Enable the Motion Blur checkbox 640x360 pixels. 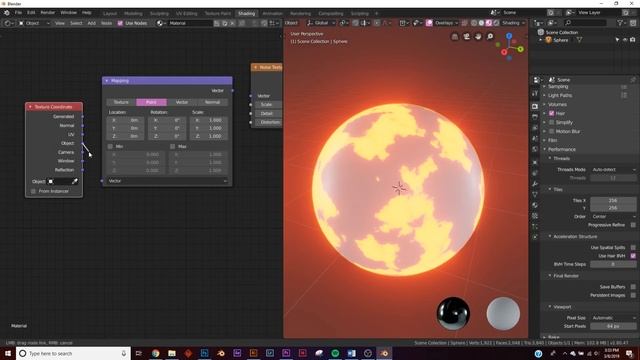pyautogui.click(x=552, y=131)
